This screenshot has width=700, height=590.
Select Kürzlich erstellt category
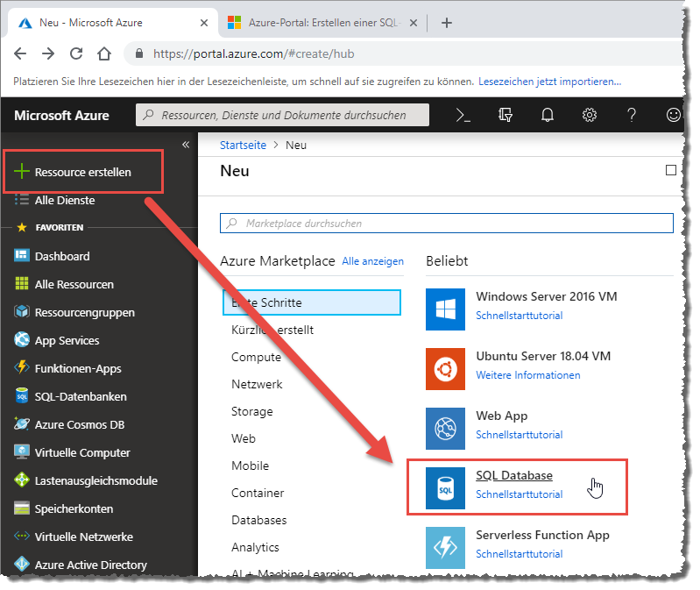(x=272, y=330)
